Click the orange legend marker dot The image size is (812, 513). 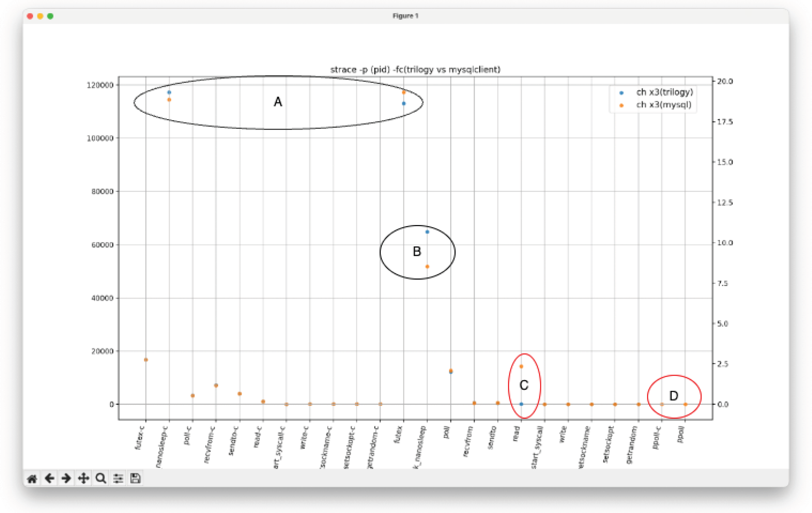tap(622, 105)
